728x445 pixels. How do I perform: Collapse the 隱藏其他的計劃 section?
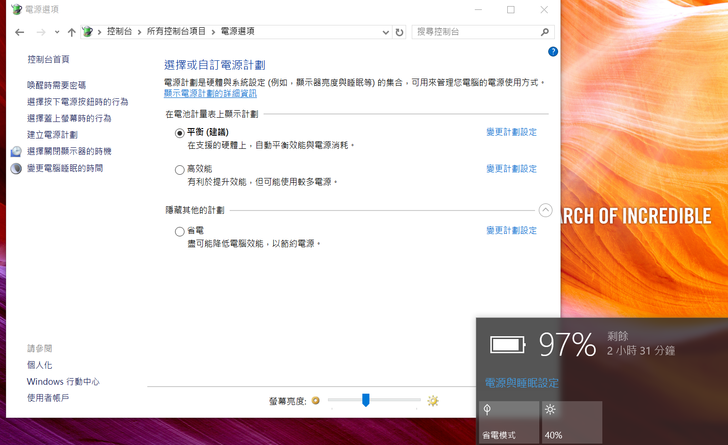[545, 210]
